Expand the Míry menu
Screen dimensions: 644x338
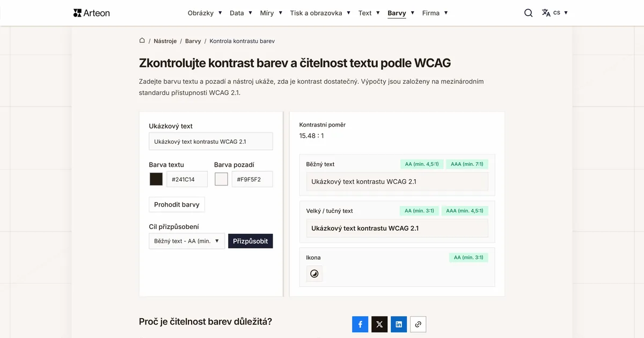click(271, 13)
